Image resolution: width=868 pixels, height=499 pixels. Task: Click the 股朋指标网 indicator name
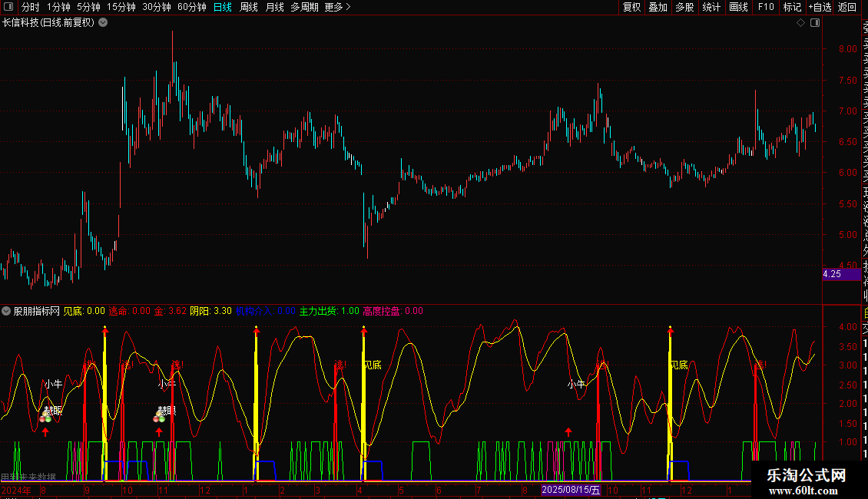click(37, 311)
